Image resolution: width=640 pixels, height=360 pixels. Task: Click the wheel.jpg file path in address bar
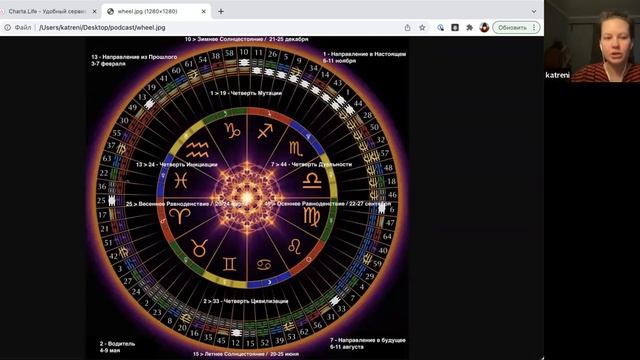[102, 27]
